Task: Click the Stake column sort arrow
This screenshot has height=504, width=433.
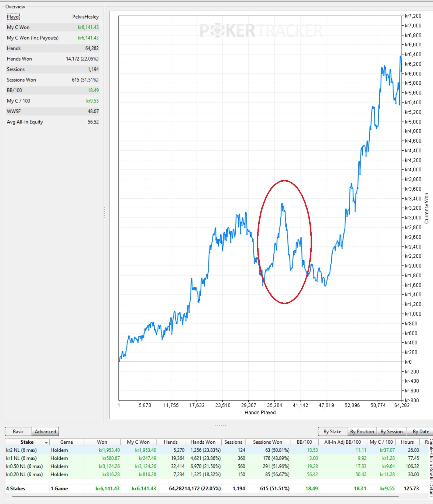Action: 46,443
